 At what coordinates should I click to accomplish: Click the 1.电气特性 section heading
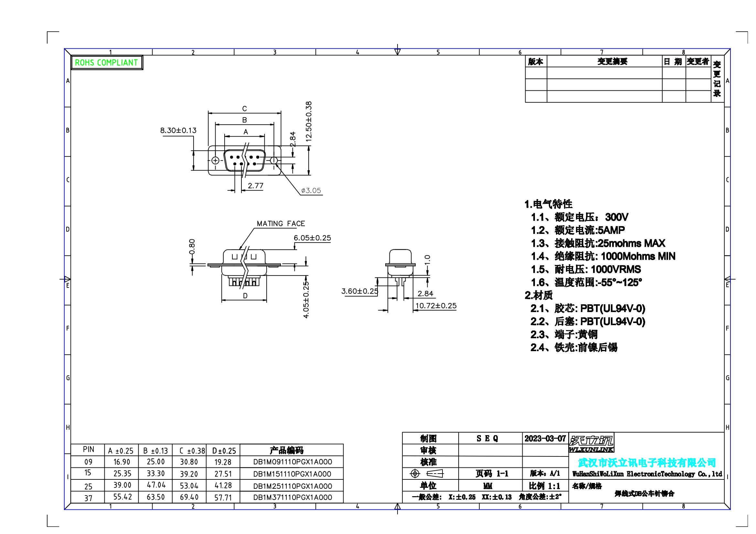(x=548, y=204)
